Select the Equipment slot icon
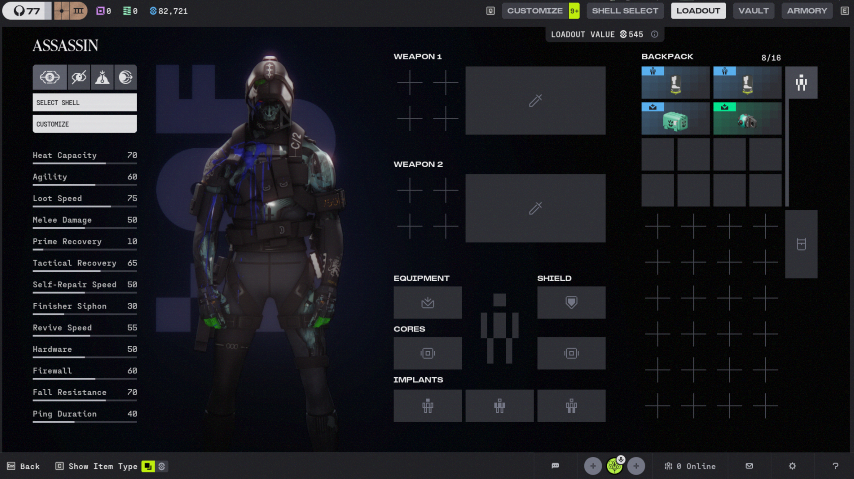Screen dimensions: 854x479 [428, 302]
